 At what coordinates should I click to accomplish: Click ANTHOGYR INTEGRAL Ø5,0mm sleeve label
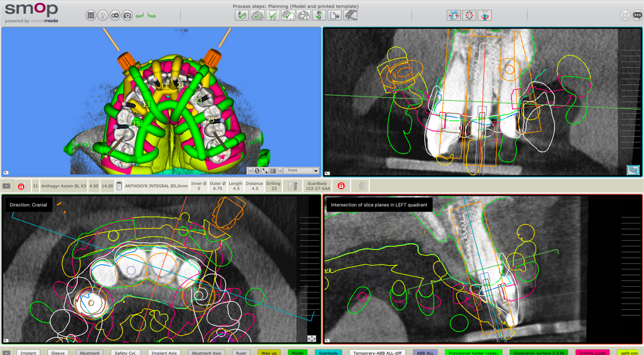157,186
